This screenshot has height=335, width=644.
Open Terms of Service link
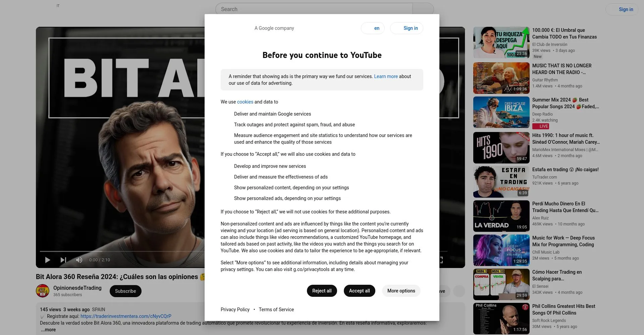click(x=276, y=310)
